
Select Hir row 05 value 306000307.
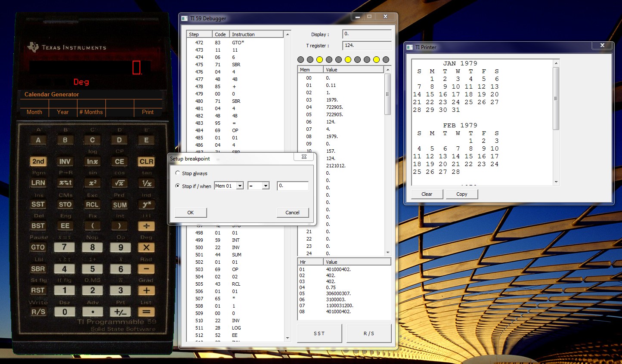[x=344, y=293]
